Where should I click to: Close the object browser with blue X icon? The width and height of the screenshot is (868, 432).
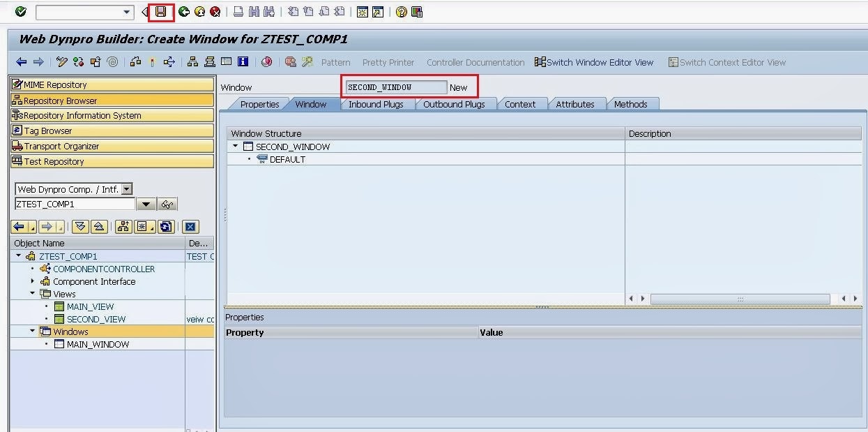click(190, 227)
